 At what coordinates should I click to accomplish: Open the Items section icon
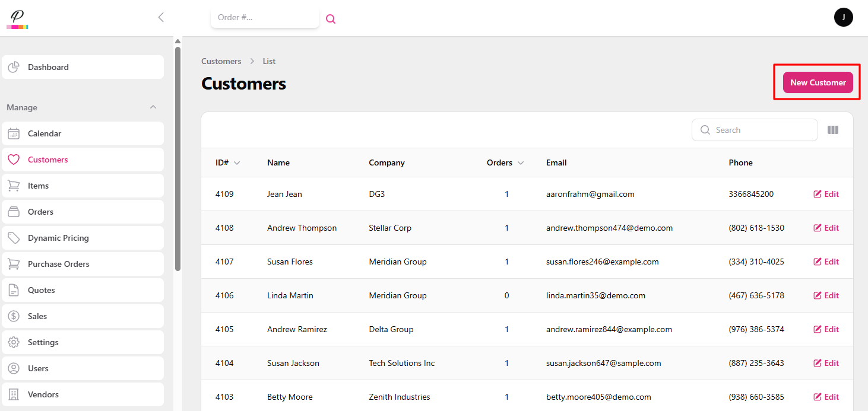[x=14, y=186]
